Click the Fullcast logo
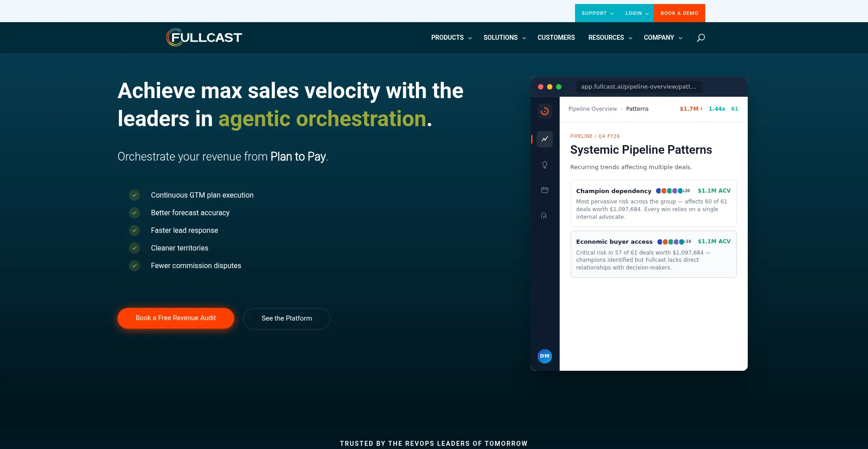868x449 pixels. [x=204, y=38]
